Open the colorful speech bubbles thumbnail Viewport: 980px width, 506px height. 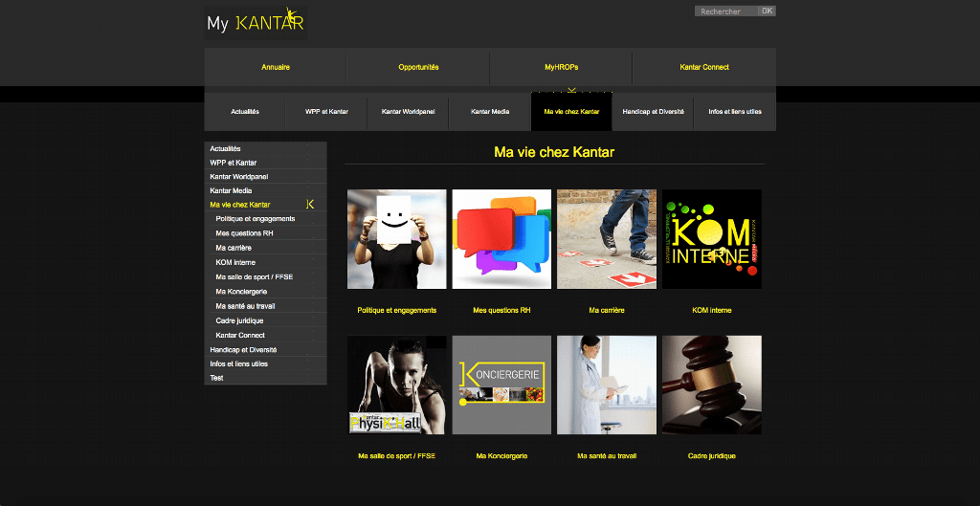[501, 239]
